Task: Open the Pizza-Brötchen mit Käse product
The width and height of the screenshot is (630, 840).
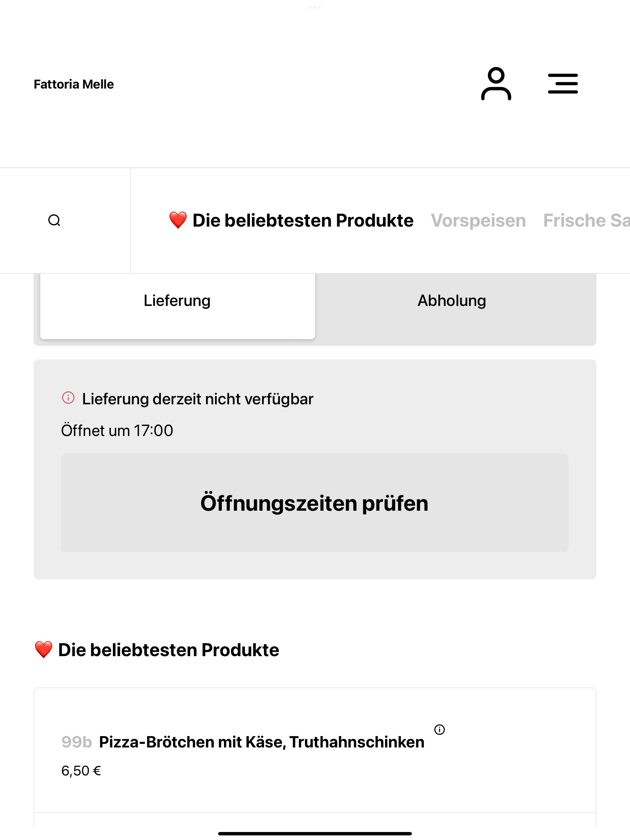Action: [x=261, y=742]
